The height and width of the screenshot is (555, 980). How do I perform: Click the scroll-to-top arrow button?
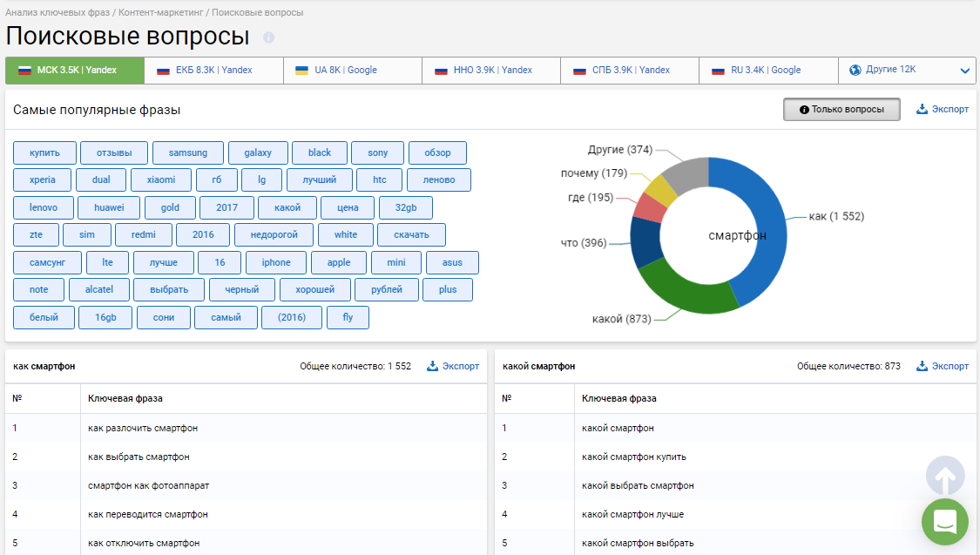point(945,476)
